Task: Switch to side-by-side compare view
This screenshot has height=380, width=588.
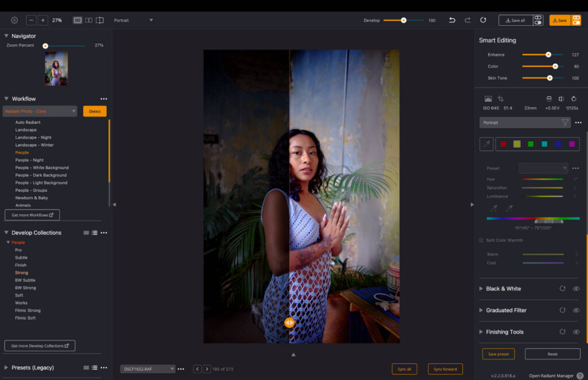Action: tap(88, 20)
